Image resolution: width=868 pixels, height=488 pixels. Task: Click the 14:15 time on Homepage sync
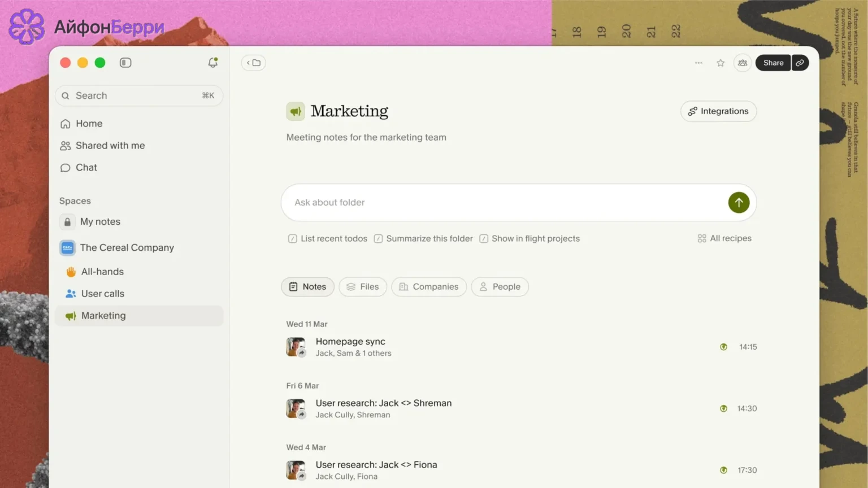click(748, 347)
